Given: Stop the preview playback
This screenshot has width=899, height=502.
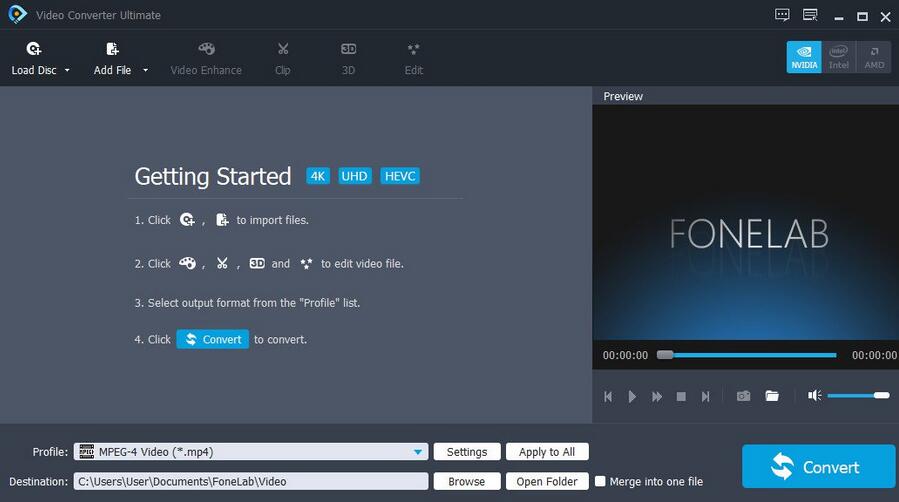Looking at the screenshot, I should click(x=681, y=396).
